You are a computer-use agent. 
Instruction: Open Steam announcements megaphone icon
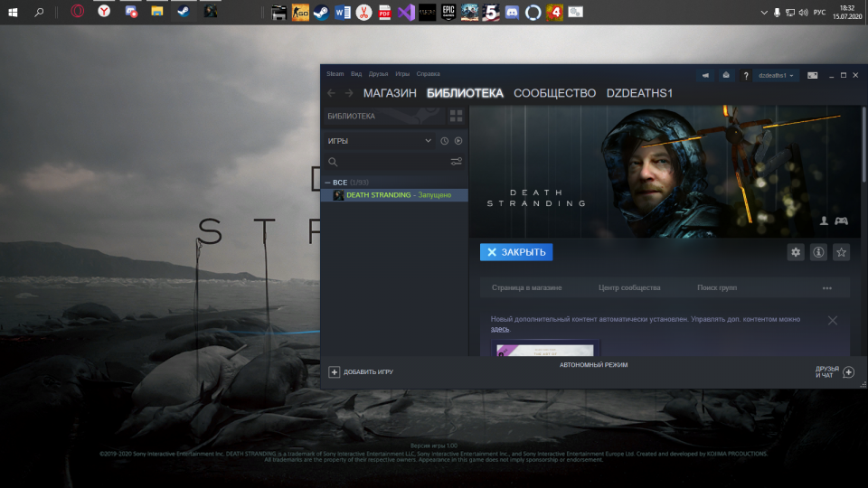point(705,75)
